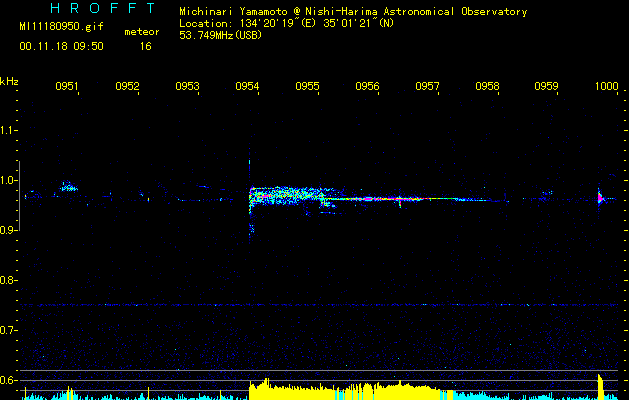This screenshot has width=629, height=400.
Task: Click the kHz axis unit label
Action: tap(9, 81)
